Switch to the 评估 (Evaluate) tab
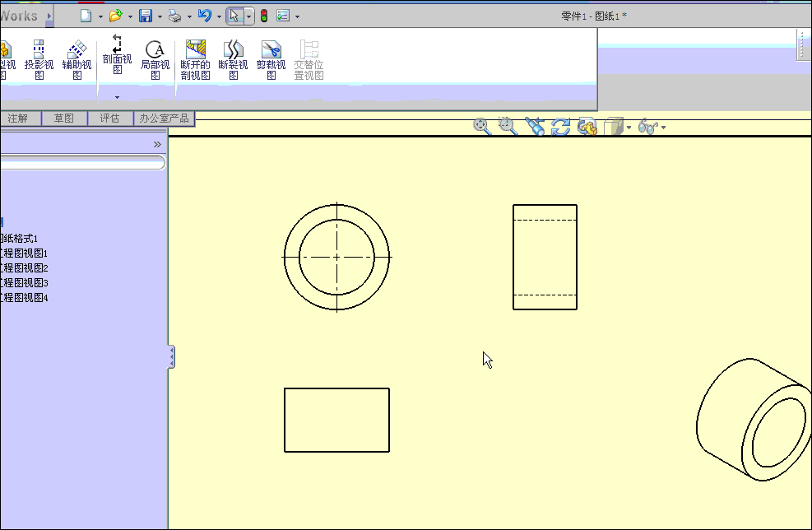 click(x=109, y=119)
